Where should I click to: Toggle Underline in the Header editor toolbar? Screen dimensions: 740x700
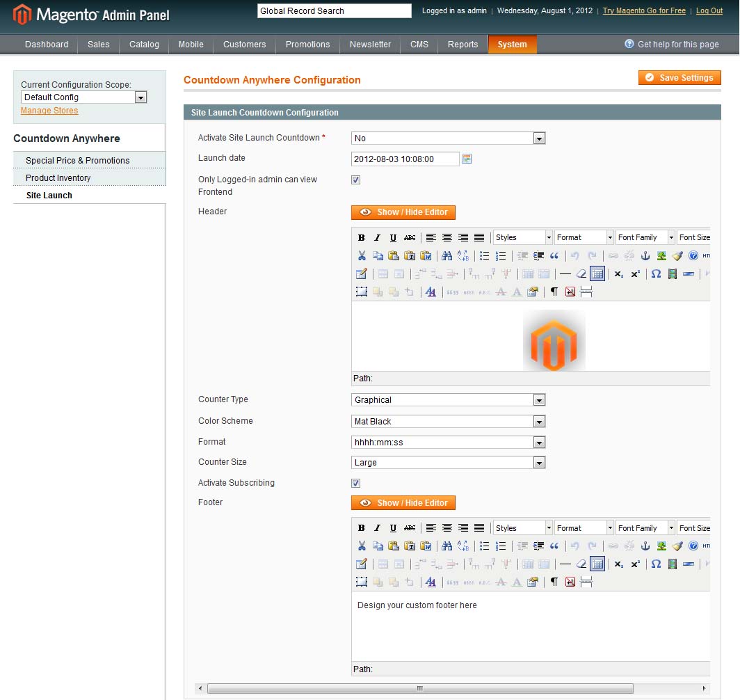393,237
